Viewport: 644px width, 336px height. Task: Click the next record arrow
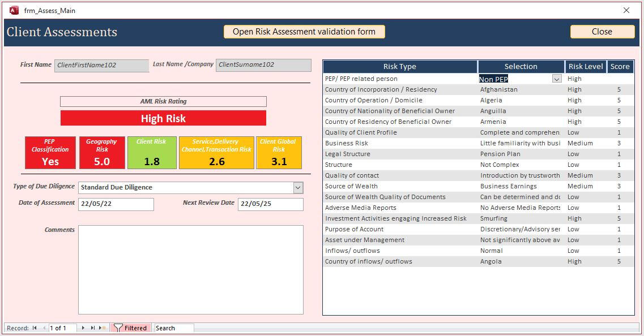tap(83, 328)
